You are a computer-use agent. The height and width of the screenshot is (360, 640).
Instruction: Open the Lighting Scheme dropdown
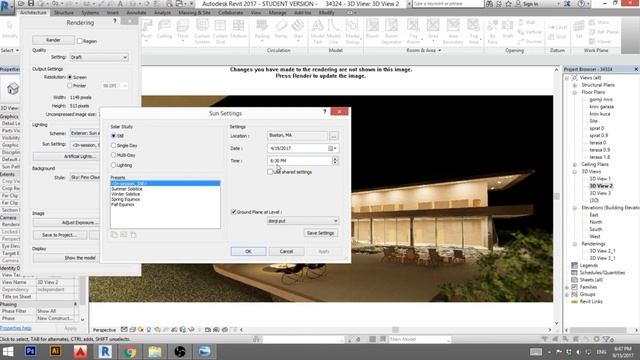85,133
